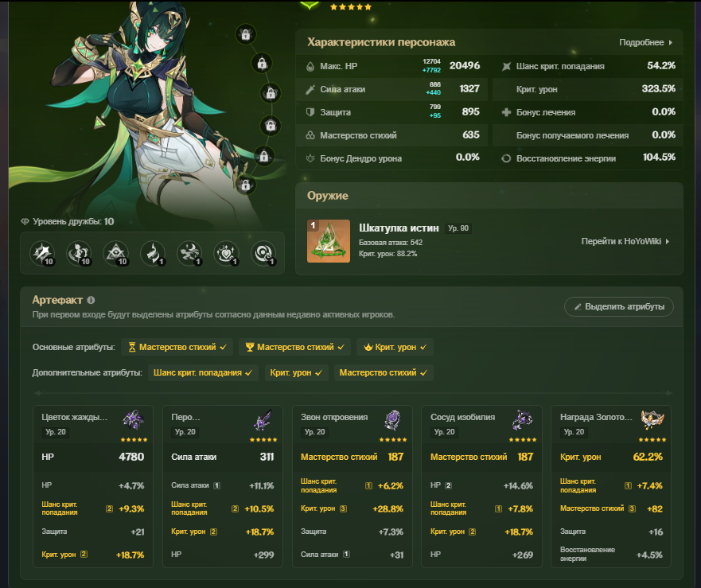This screenshot has width=701, height=588.
Task: Click Звон откровения Мастерство стихий 187 stat
Action: (x=352, y=457)
